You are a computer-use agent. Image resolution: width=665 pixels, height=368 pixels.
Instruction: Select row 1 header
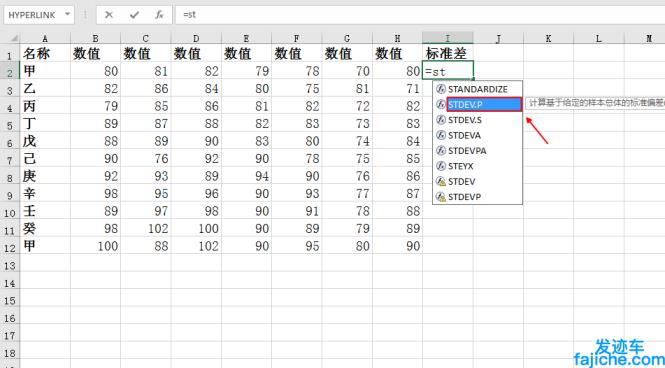pyautogui.click(x=10, y=54)
